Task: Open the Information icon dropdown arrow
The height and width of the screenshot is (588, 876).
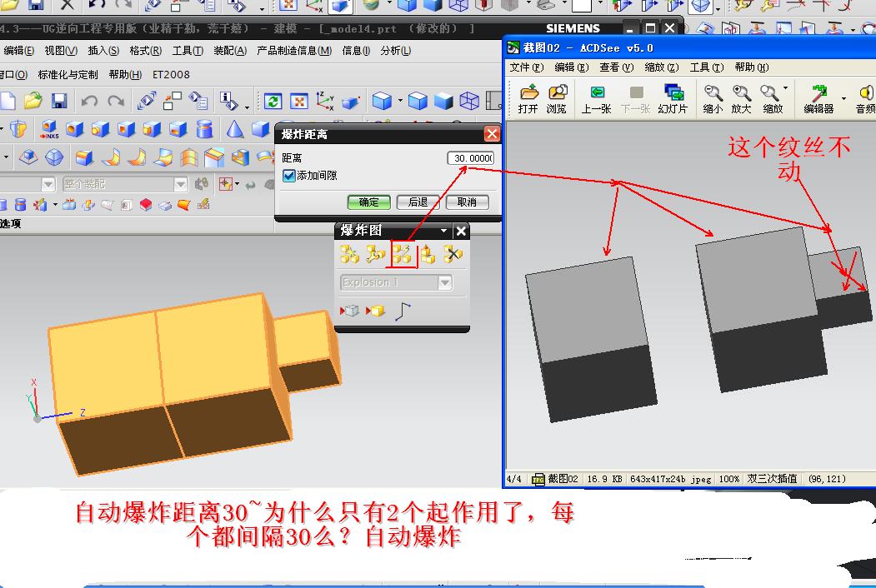Action: [247, 106]
